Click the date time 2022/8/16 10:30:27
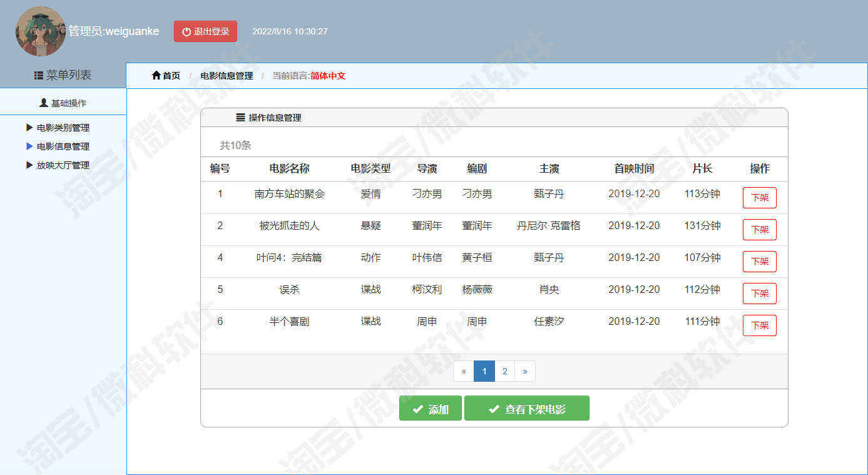This screenshot has height=475, width=868. pos(290,31)
